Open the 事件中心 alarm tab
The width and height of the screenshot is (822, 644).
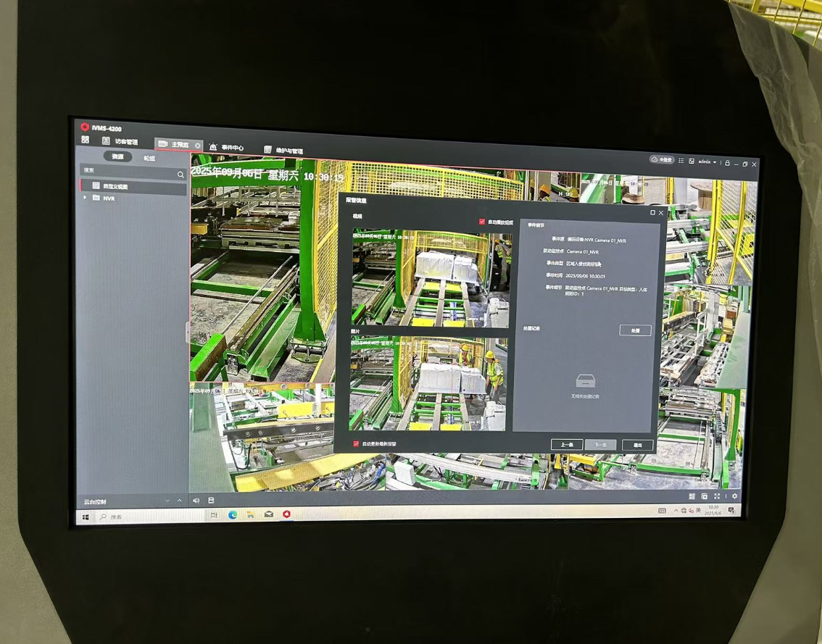point(226,148)
